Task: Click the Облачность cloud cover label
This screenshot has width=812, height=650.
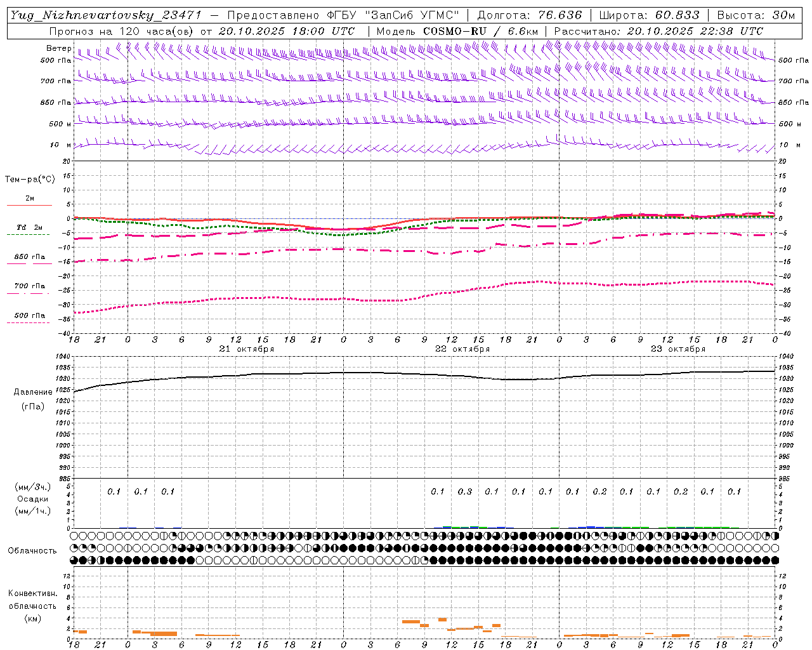Action: pos(32,550)
